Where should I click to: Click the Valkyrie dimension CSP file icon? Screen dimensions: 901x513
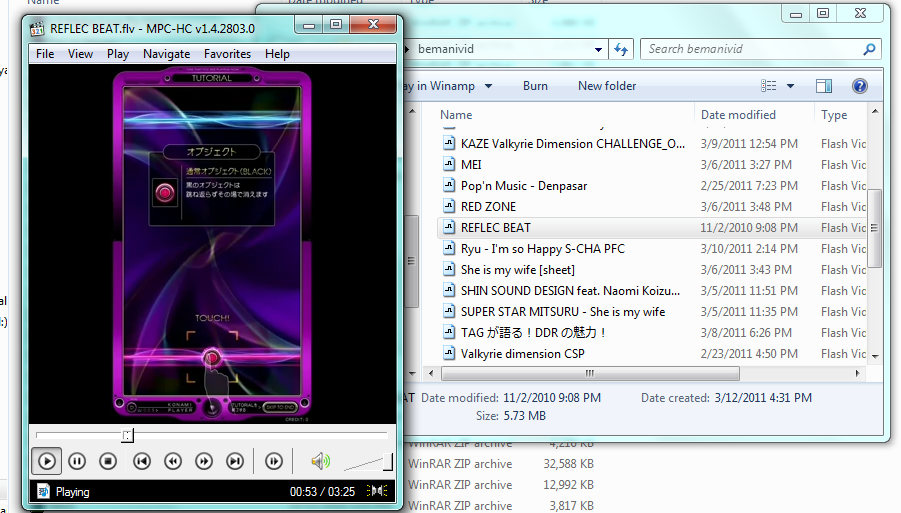[x=449, y=354]
